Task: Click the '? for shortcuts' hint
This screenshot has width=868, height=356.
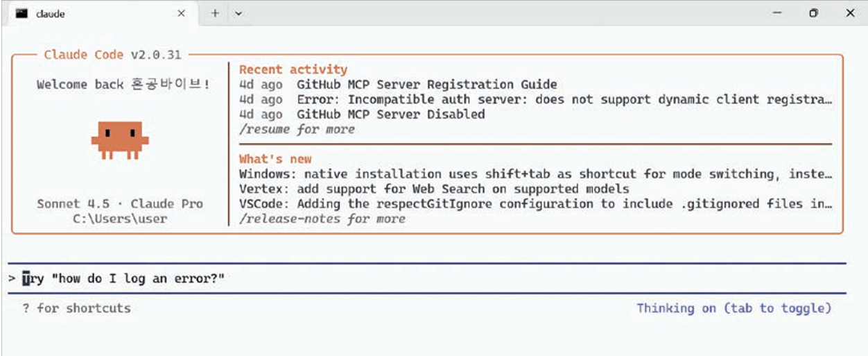Action: coord(76,308)
